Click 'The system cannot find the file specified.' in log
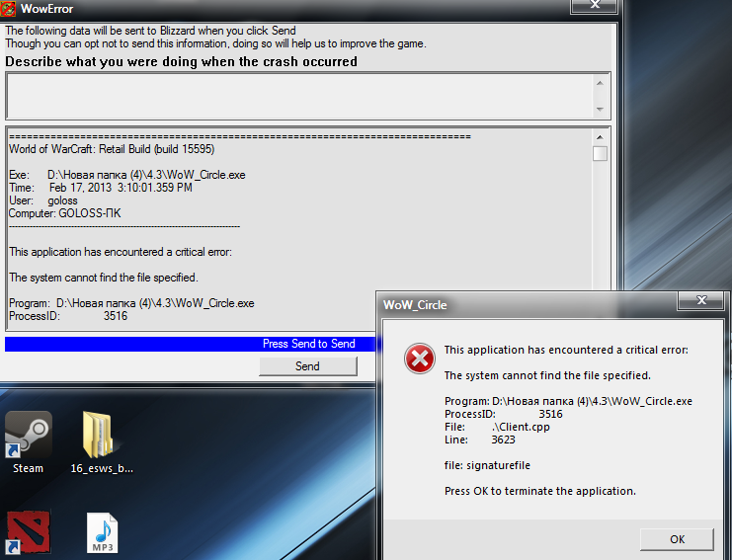Image resolution: width=732 pixels, height=560 pixels. (x=104, y=278)
